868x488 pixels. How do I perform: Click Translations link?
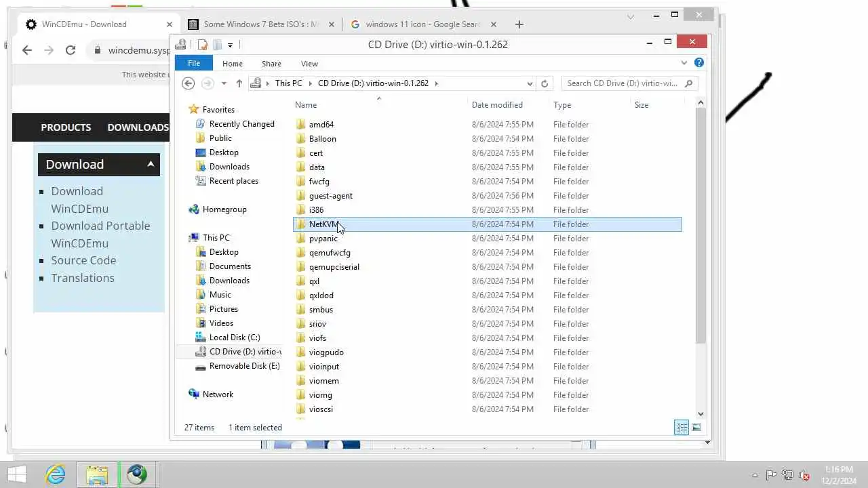tap(83, 278)
